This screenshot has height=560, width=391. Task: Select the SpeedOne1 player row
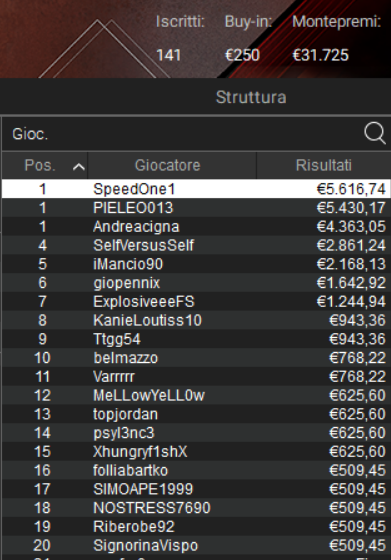click(x=196, y=189)
